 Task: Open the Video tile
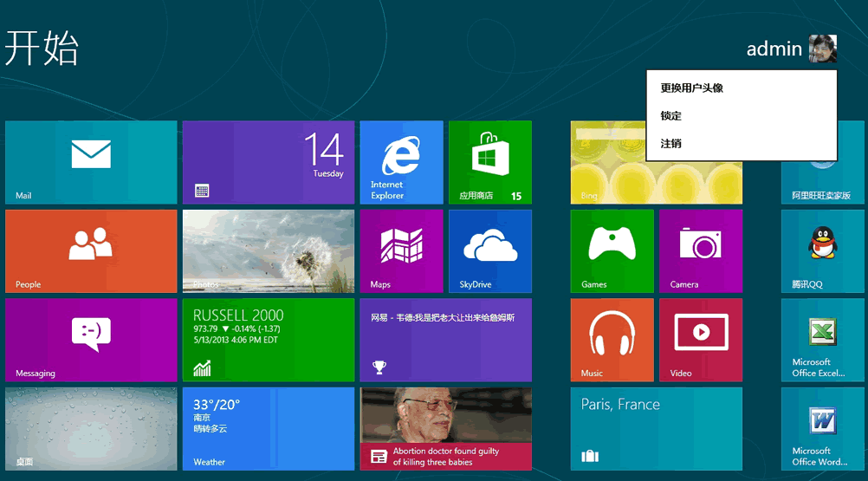pyautogui.click(x=701, y=340)
